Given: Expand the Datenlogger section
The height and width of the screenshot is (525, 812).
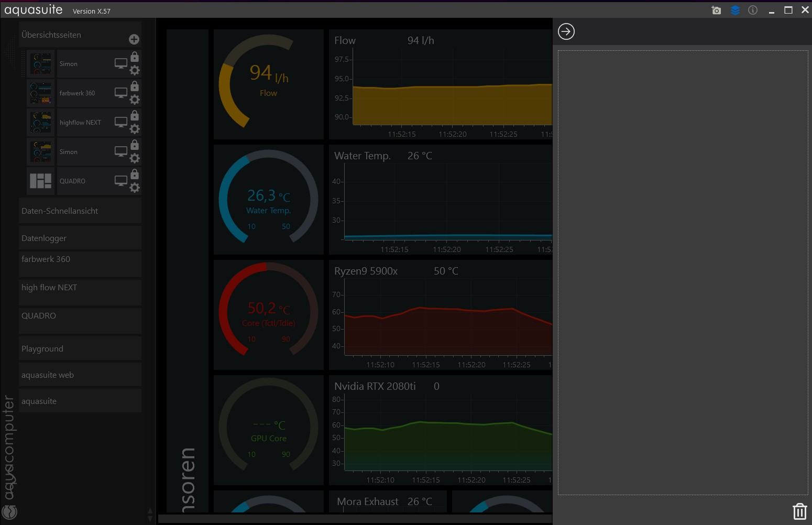Looking at the screenshot, I should 80,238.
